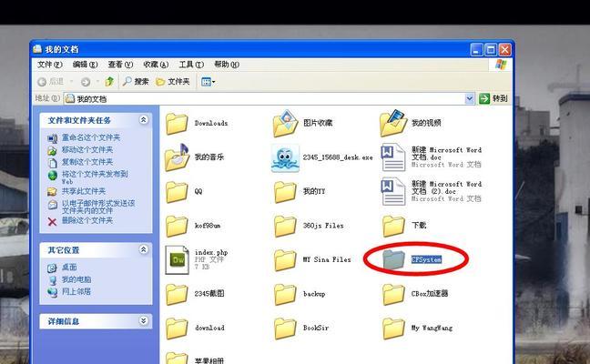This screenshot has width=590, height=364.
Task: Click the Up one level toolbar icon
Action: pos(109,81)
